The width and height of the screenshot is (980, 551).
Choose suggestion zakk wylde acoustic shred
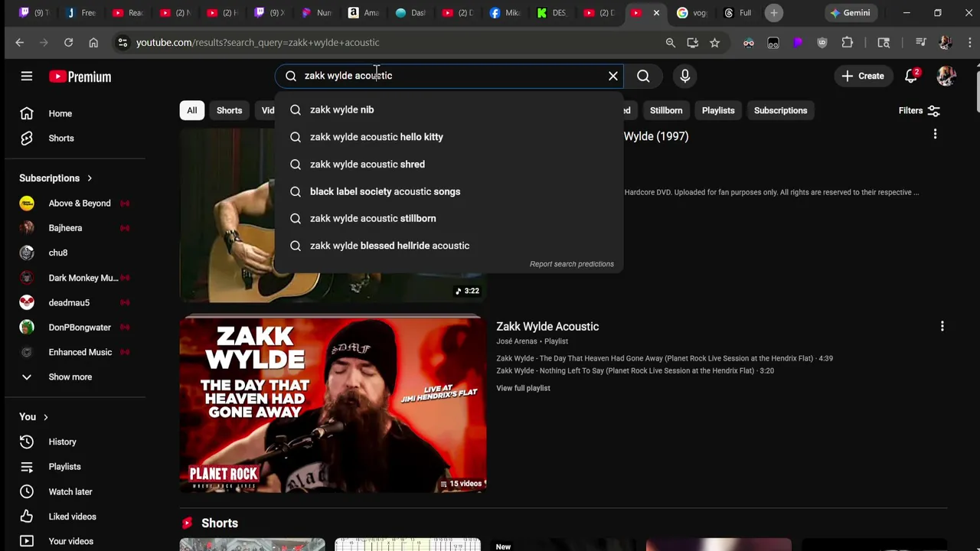pos(449,165)
